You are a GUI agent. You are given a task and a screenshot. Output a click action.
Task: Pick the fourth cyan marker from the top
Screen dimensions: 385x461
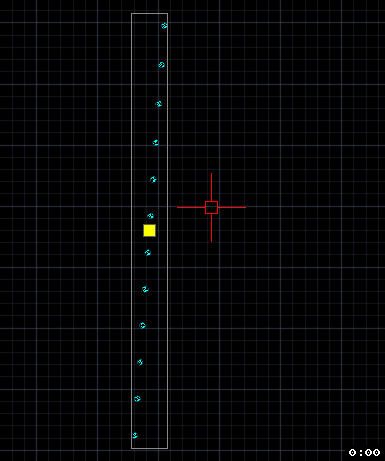tap(156, 143)
